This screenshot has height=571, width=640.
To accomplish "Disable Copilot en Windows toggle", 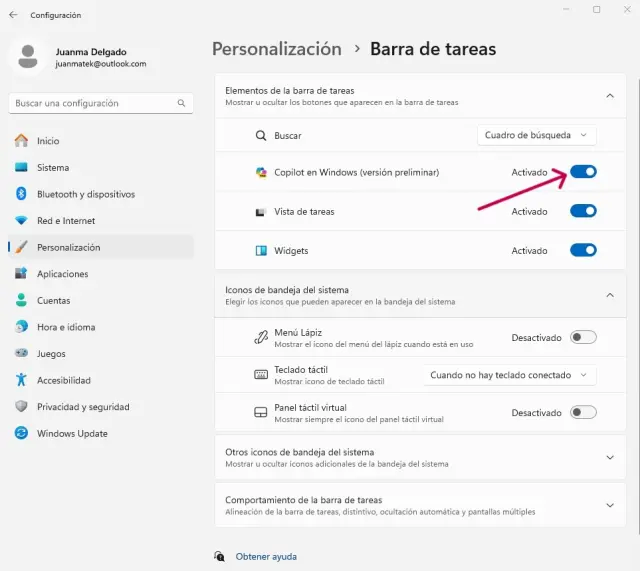I will 583,172.
